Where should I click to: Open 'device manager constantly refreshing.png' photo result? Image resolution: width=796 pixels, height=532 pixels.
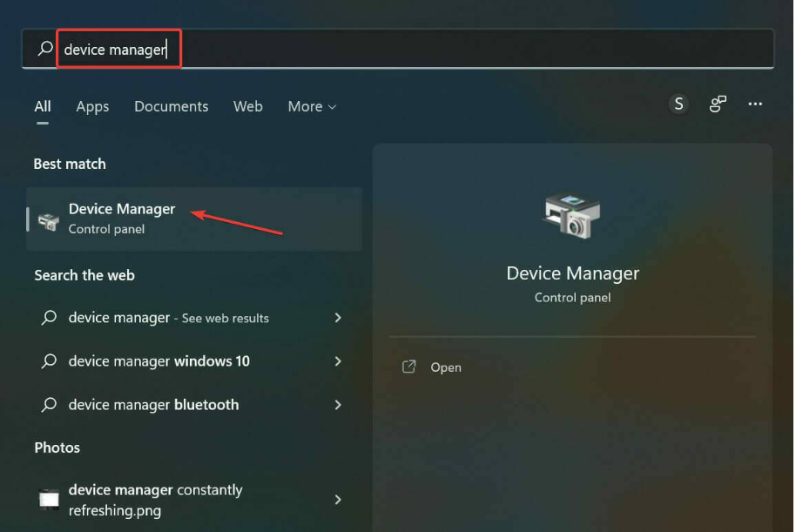pos(194,500)
